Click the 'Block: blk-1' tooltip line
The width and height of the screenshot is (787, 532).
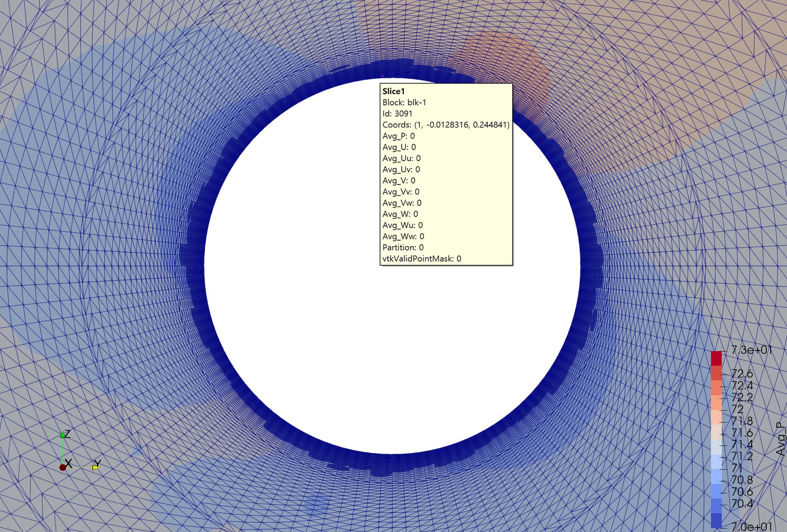click(x=404, y=102)
